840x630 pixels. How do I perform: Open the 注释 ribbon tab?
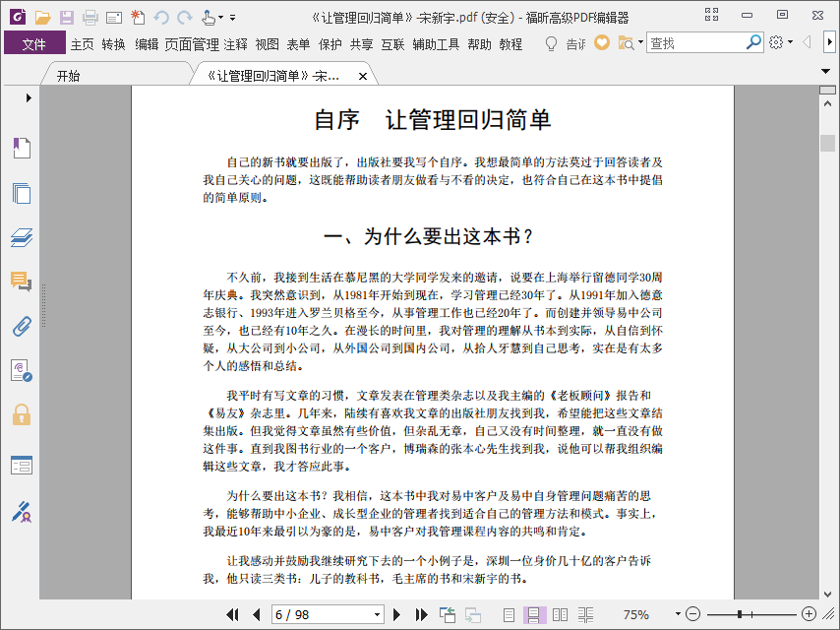click(x=236, y=44)
